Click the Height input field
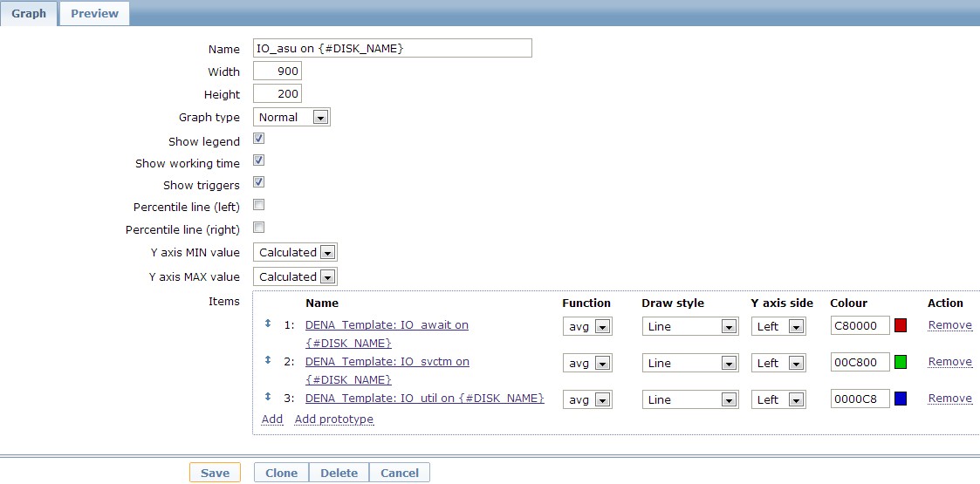Image resolution: width=980 pixels, height=484 pixels. pos(278,94)
